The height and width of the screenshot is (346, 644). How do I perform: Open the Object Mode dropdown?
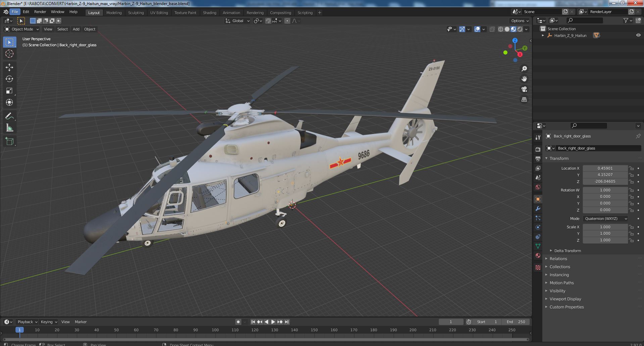22,29
